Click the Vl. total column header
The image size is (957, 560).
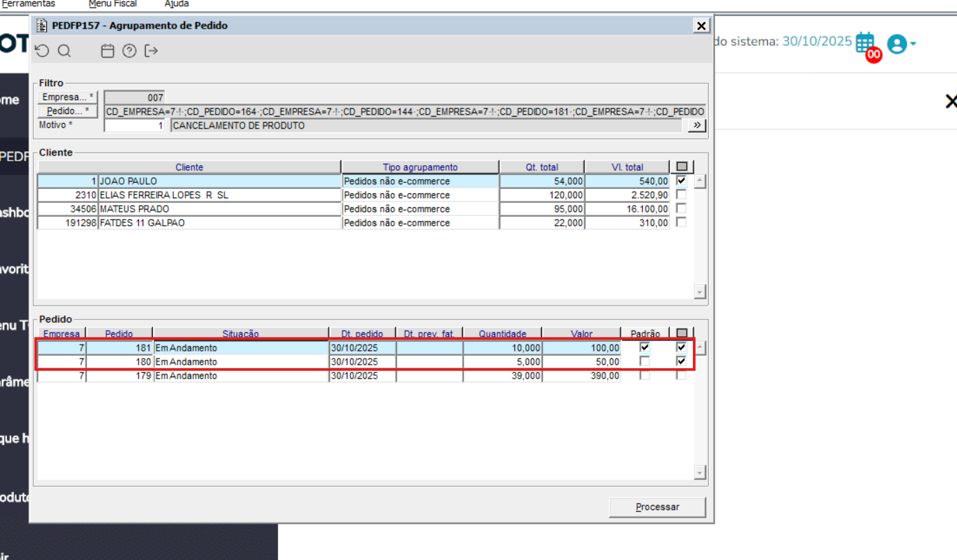coord(627,167)
